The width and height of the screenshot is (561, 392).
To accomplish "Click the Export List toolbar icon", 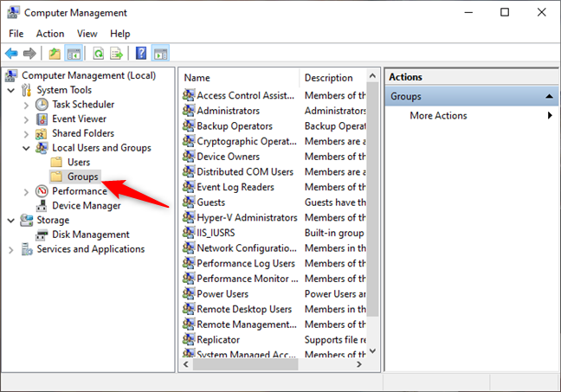I will 117,54.
